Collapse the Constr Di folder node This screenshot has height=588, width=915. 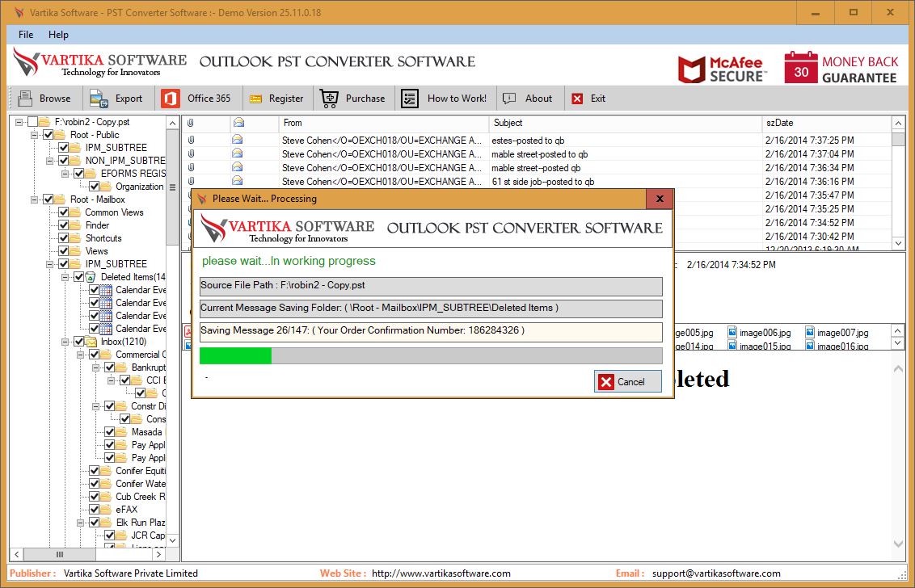[x=95, y=406]
